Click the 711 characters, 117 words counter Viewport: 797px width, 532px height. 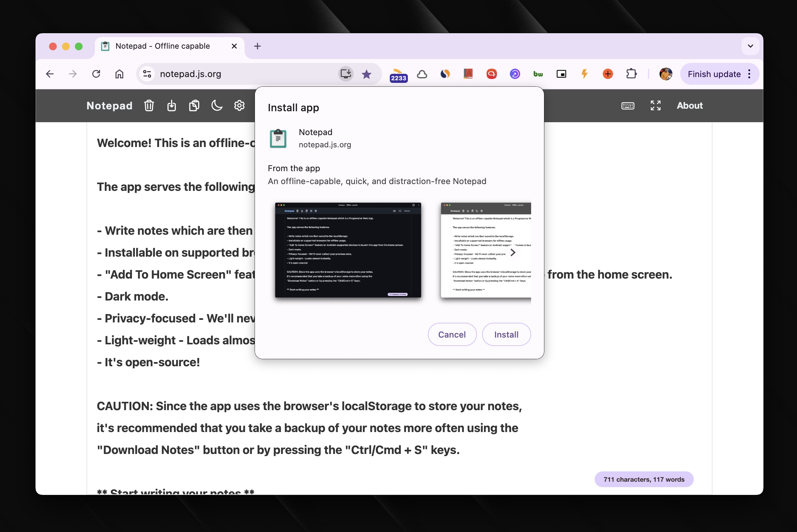coord(644,479)
